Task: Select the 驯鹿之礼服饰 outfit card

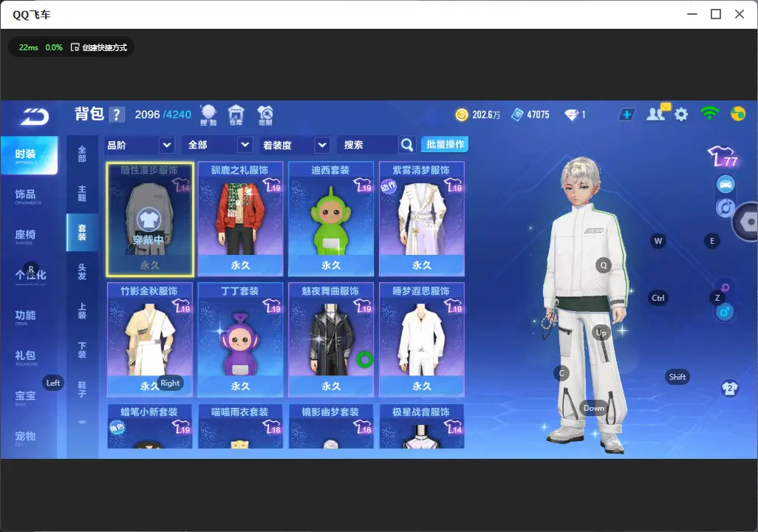Action: 240,219
